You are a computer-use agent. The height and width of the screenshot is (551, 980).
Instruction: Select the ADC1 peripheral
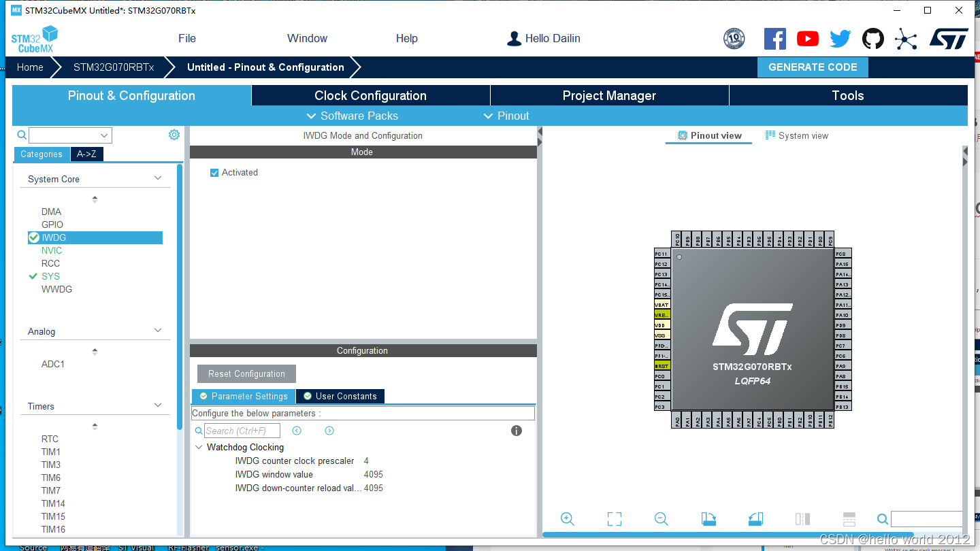coord(53,364)
